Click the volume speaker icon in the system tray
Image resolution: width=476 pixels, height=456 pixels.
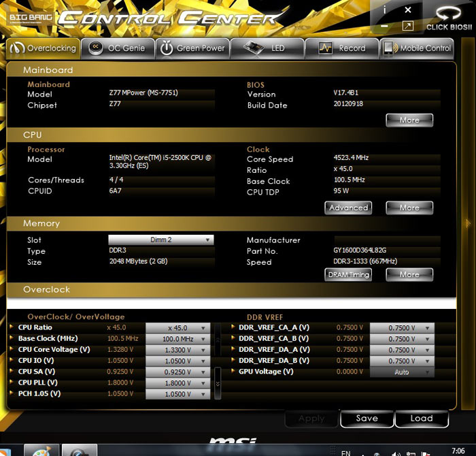pos(396,454)
